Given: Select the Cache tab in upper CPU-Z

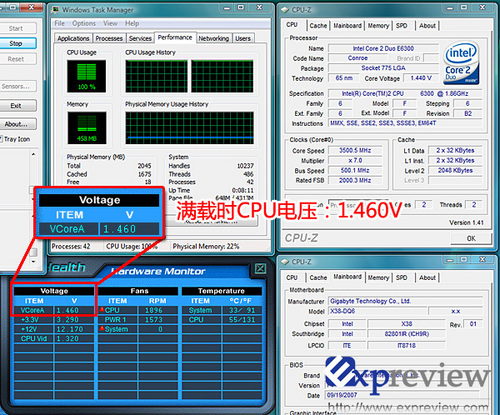Looking at the screenshot, I should [318, 26].
